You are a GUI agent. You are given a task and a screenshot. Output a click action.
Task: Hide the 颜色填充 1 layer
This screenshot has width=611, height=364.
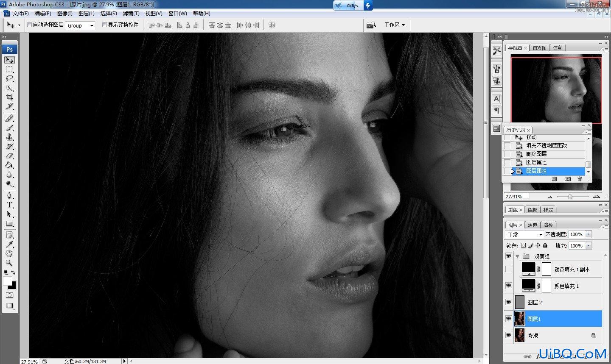coord(508,286)
